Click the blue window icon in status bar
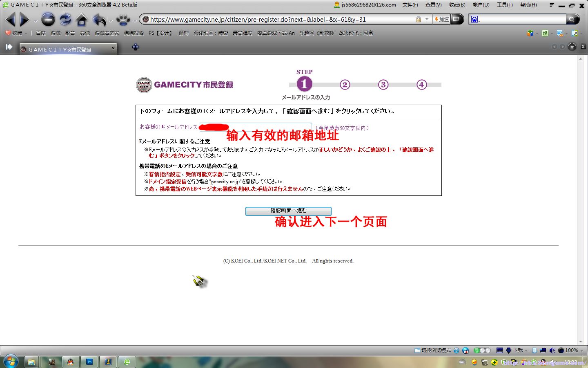 click(499, 350)
